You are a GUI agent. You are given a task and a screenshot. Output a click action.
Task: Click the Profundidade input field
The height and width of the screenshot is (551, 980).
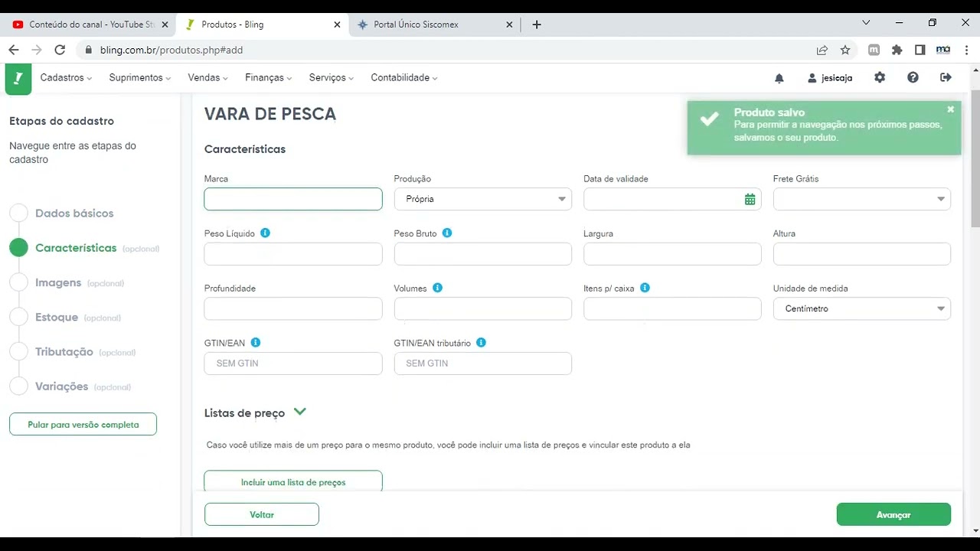click(x=293, y=308)
